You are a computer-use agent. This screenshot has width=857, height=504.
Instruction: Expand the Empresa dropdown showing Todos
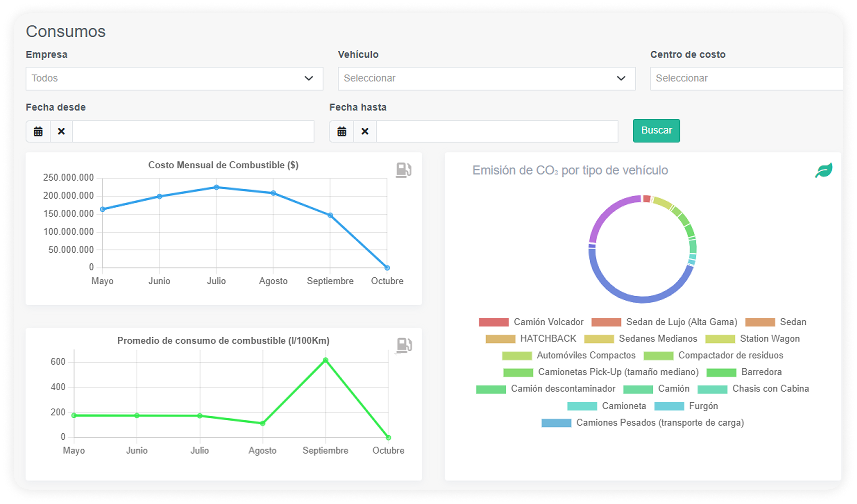174,79
